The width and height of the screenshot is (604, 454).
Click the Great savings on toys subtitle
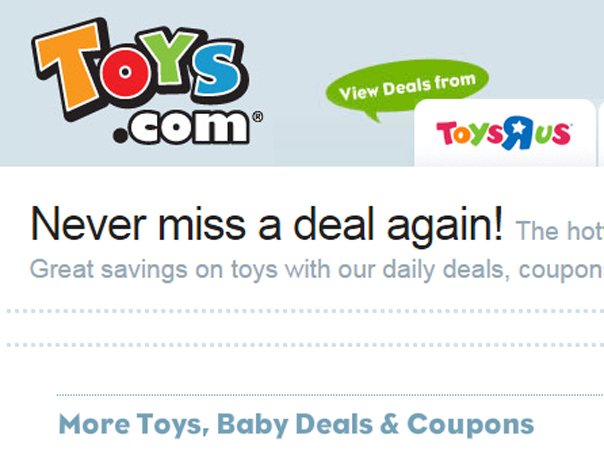coord(317,270)
